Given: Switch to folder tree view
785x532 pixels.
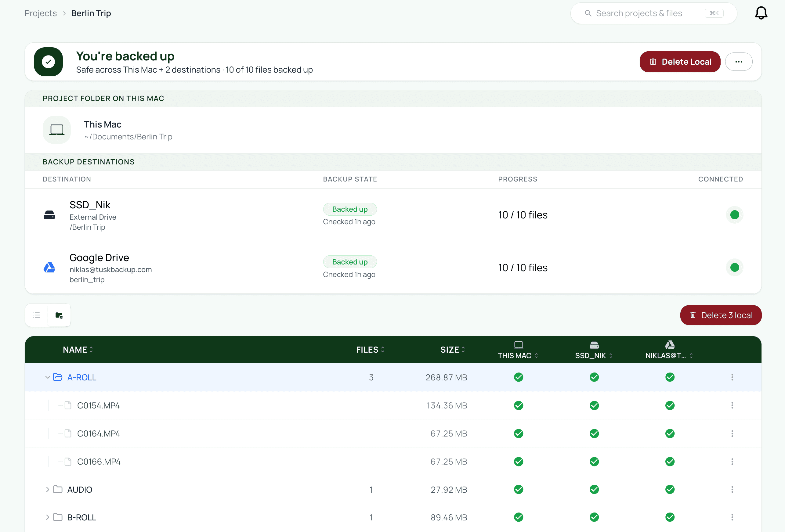Looking at the screenshot, I should 59,315.
